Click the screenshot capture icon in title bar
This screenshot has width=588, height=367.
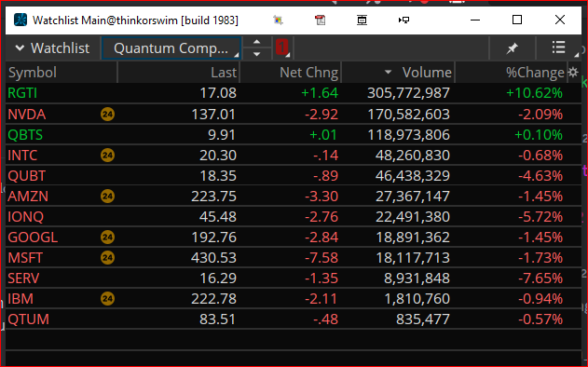coord(278,20)
